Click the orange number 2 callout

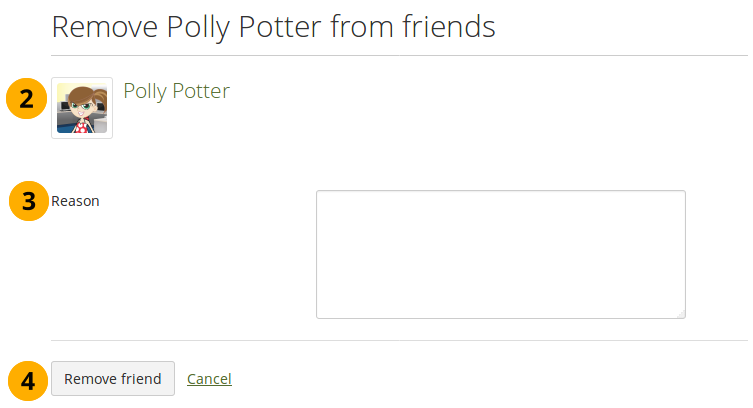tap(27, 98)
